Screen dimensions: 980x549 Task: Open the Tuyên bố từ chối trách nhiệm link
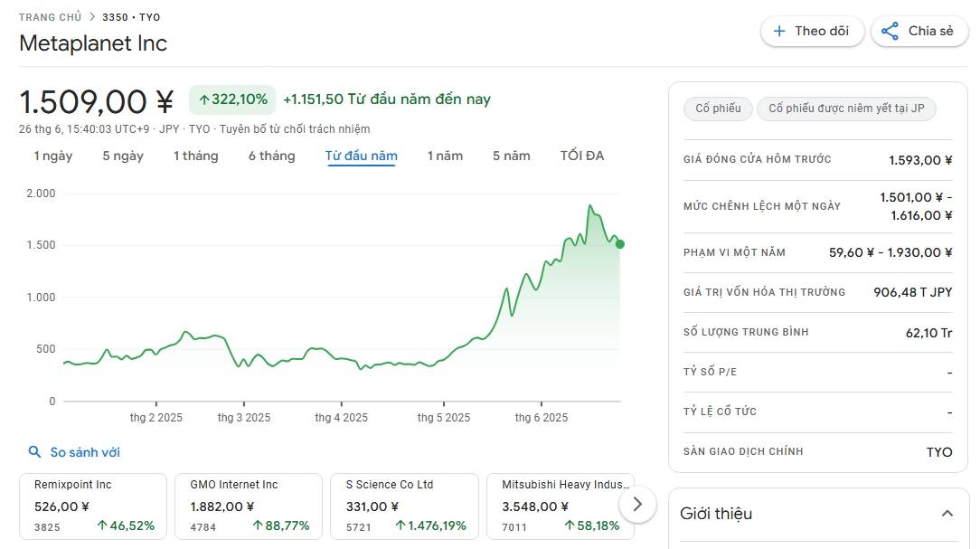(295, 128)
